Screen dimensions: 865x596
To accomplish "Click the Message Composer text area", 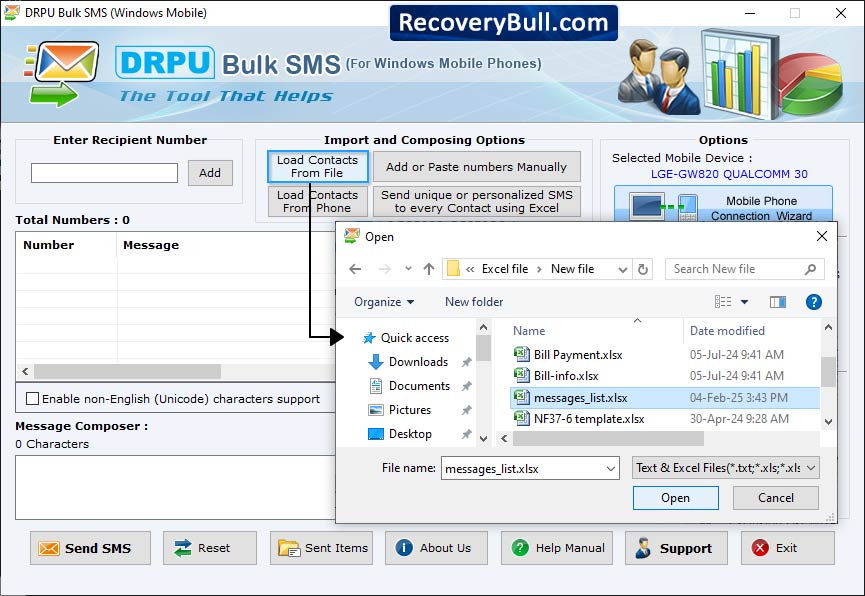I will pos(175,487).
